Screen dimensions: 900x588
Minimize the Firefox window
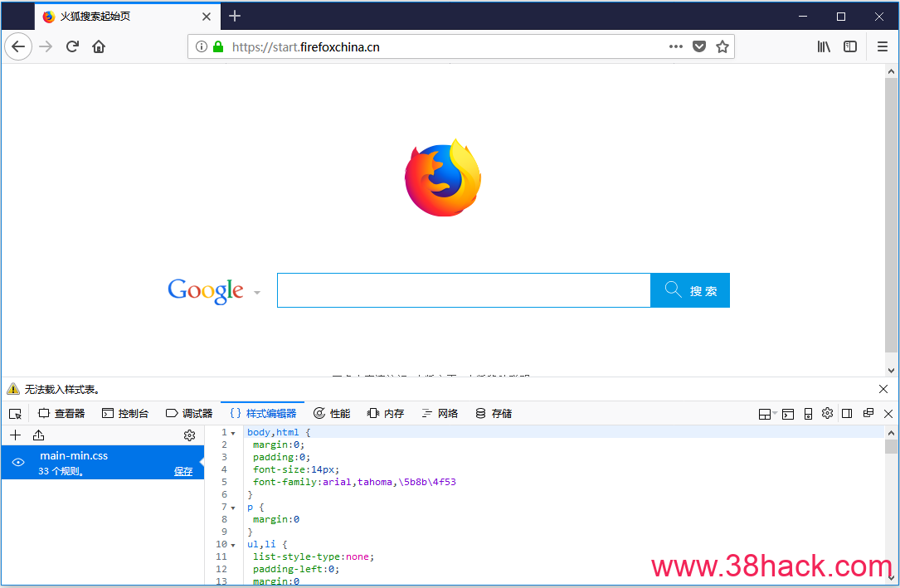[x=803, y=16]
